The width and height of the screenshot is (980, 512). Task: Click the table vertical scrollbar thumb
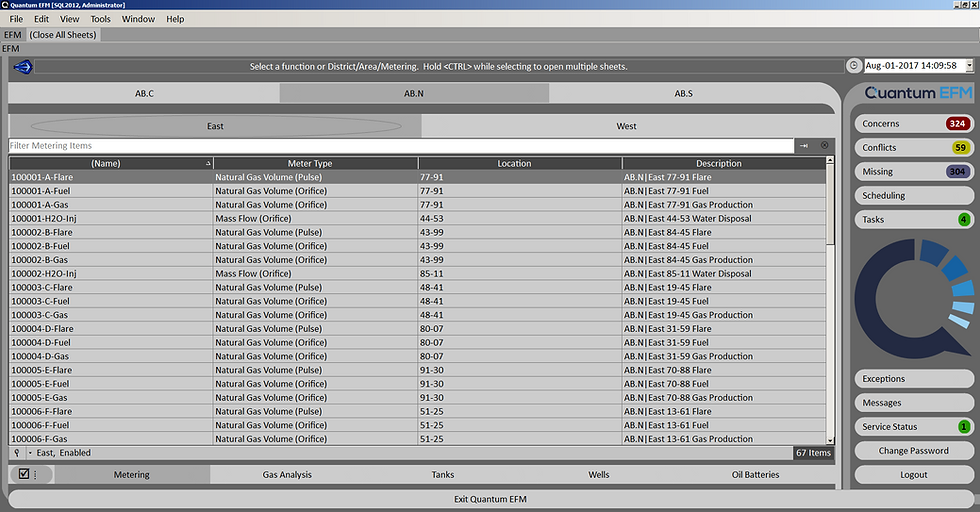[830, 204]
